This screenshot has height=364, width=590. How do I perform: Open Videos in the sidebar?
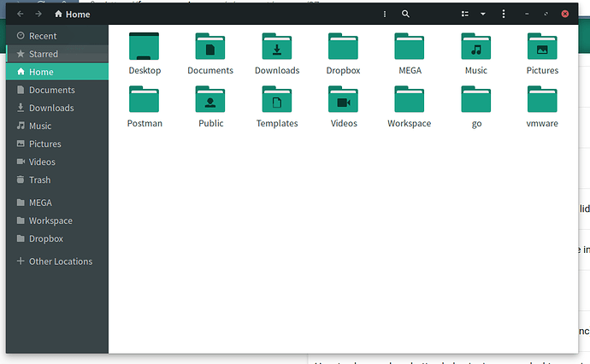57,162
